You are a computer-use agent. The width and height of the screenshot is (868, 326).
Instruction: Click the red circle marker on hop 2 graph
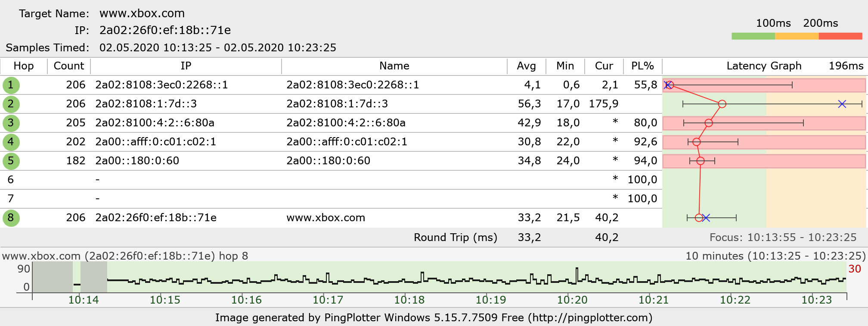[x=722, y=104]
